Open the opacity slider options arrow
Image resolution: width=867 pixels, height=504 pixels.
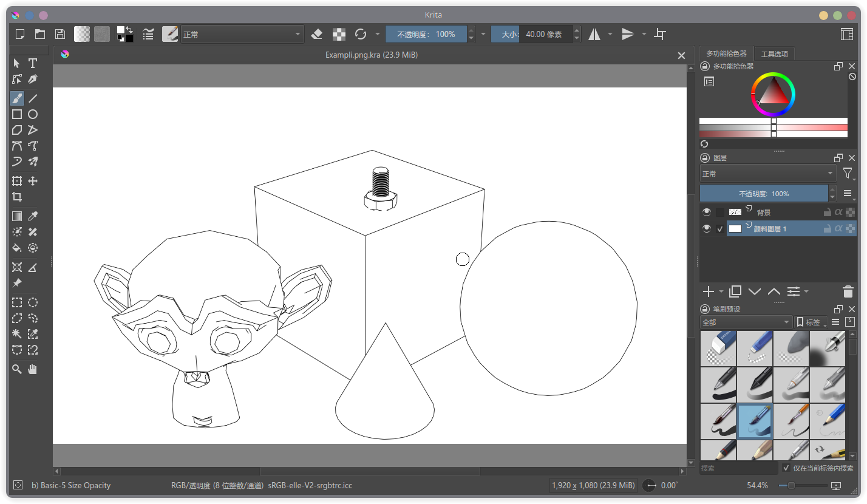pos(483,34)
